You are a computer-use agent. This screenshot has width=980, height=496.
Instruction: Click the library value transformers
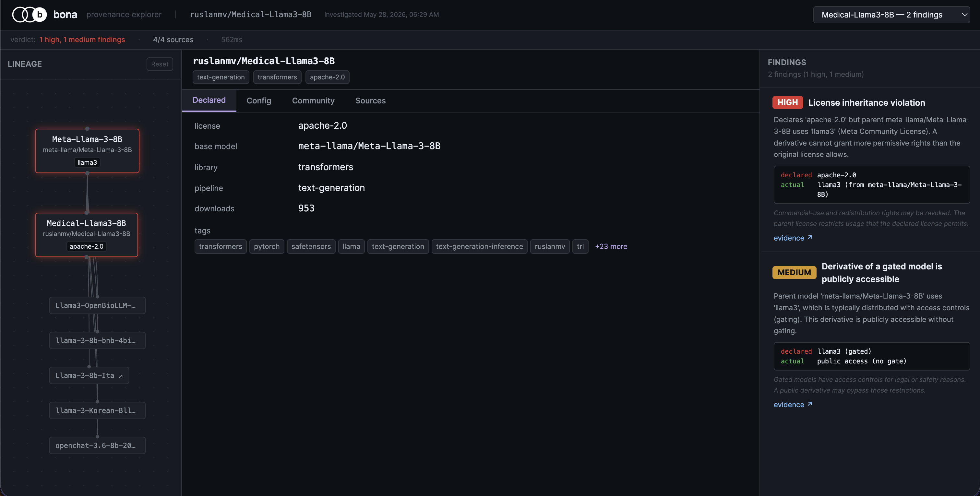tap(326, 167)
